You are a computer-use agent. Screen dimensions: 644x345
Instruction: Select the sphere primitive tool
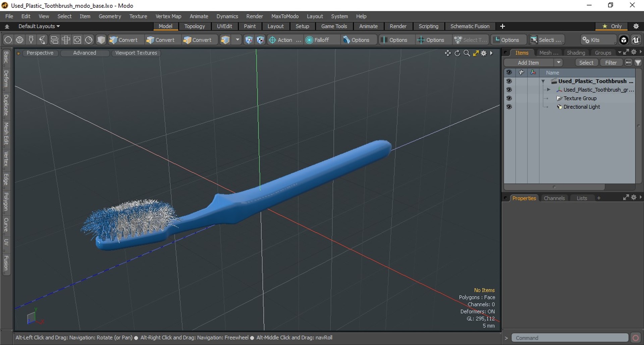8,40
